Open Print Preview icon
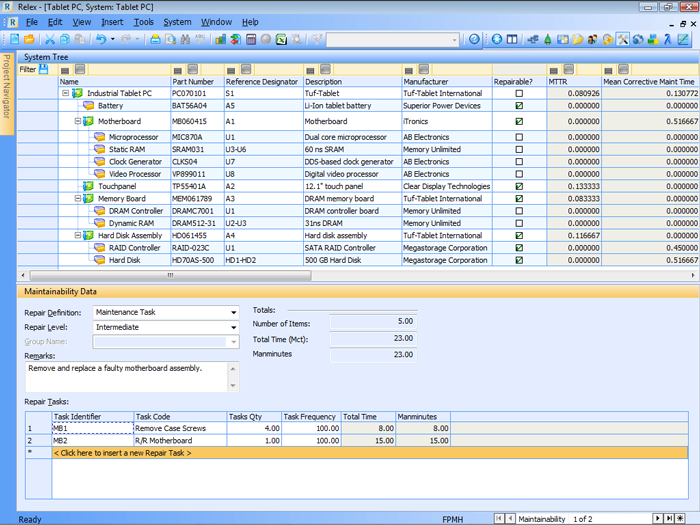The height and width of the screenshot is (525, 700). coord(170,39)
